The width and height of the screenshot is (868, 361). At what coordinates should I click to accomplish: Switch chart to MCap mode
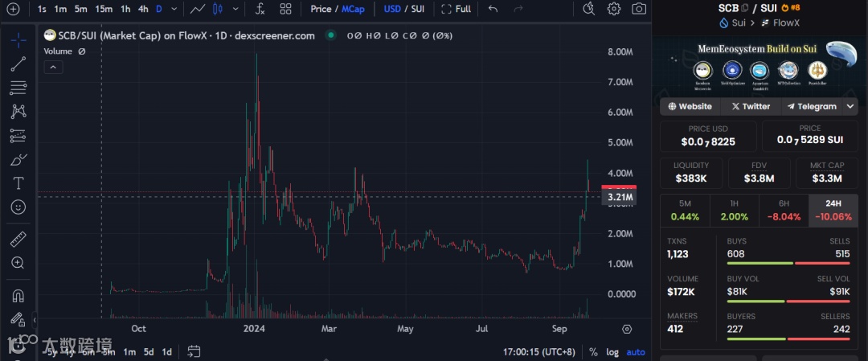click(353, 9)
